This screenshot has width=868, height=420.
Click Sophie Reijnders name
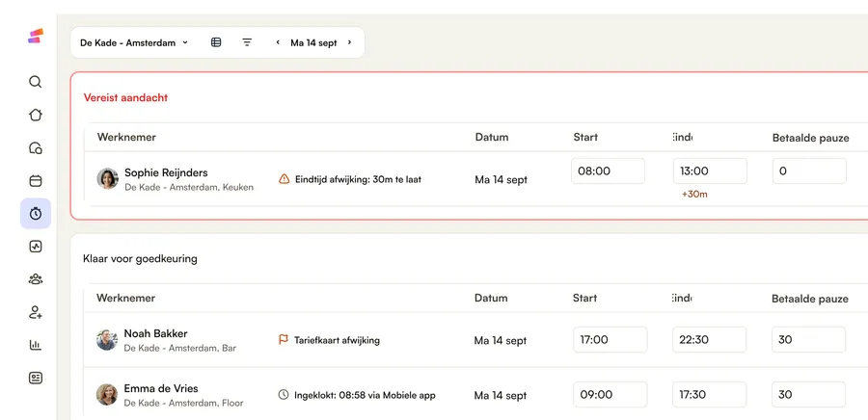(x=166, y=172)
